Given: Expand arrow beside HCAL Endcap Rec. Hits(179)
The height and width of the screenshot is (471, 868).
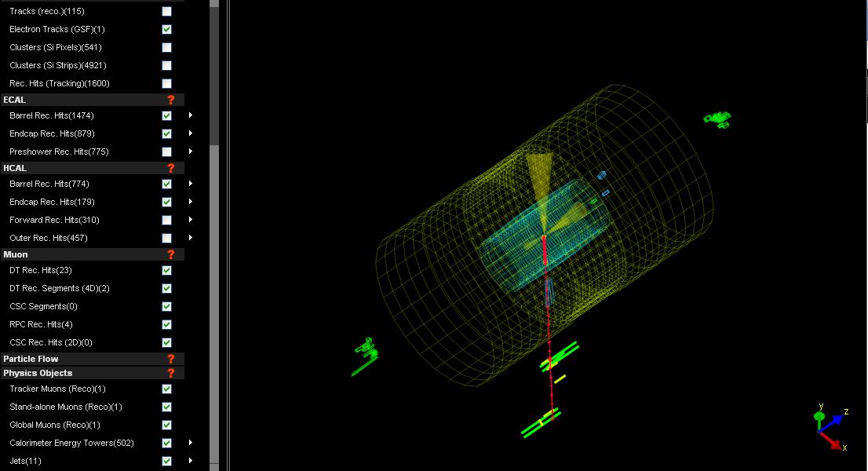Looking at the screenshot, I should 190,202.
